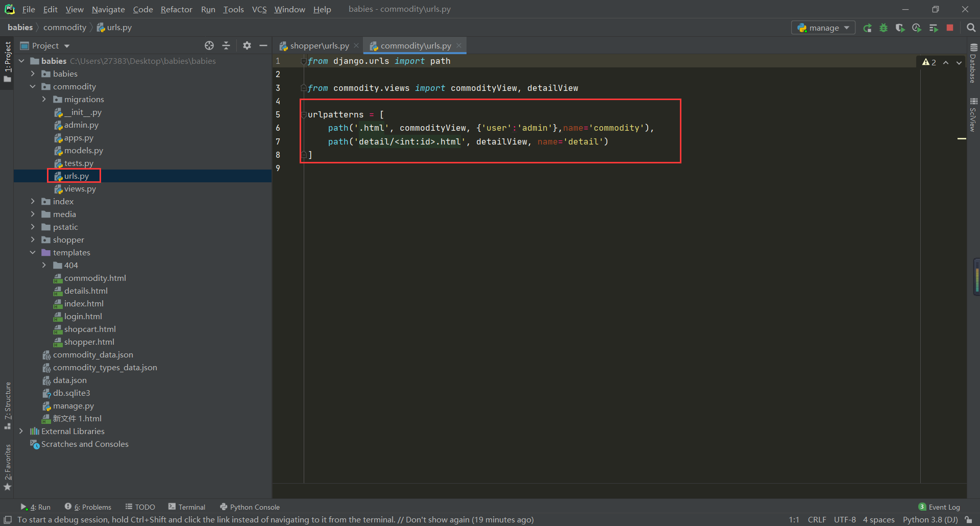Click the 4 spaces indent setting

[x=878, y=520]
